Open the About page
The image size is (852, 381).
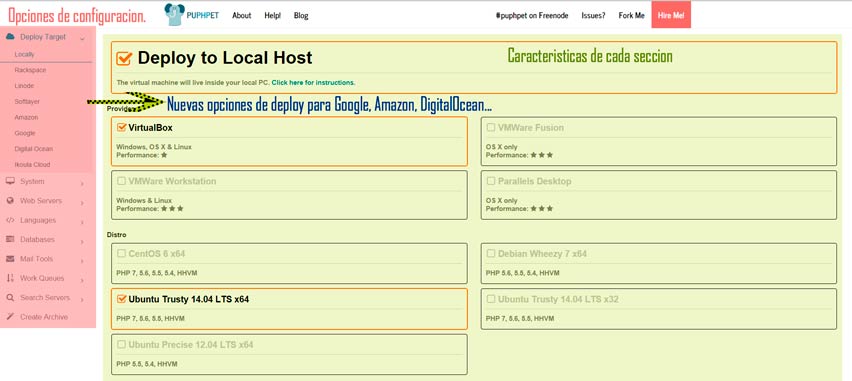coord(241,15)
